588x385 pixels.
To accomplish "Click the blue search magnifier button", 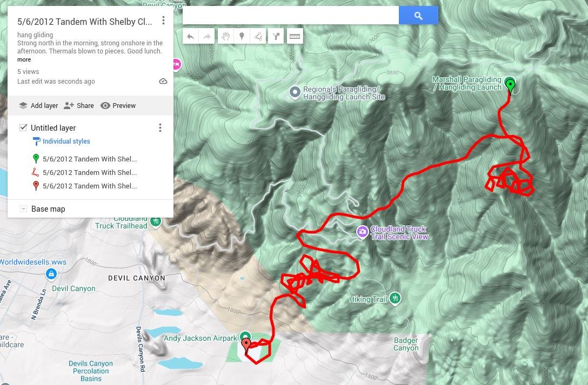I will 418,15.
